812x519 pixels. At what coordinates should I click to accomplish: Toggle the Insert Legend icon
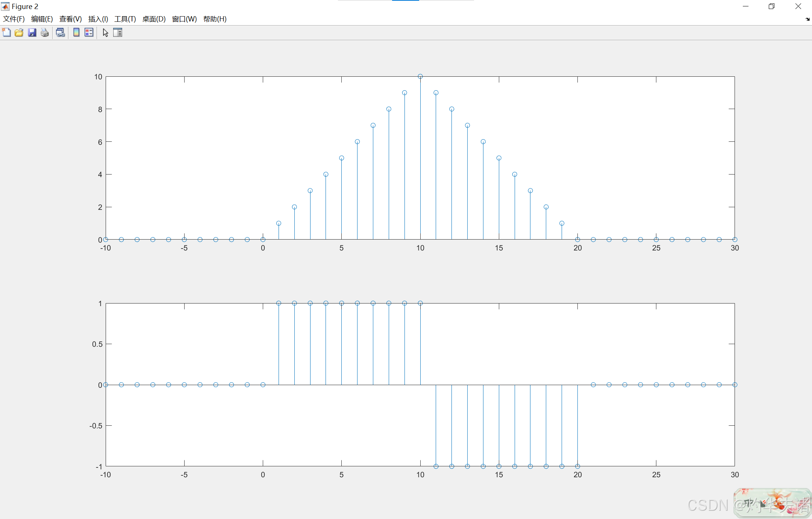pos(89,33)
